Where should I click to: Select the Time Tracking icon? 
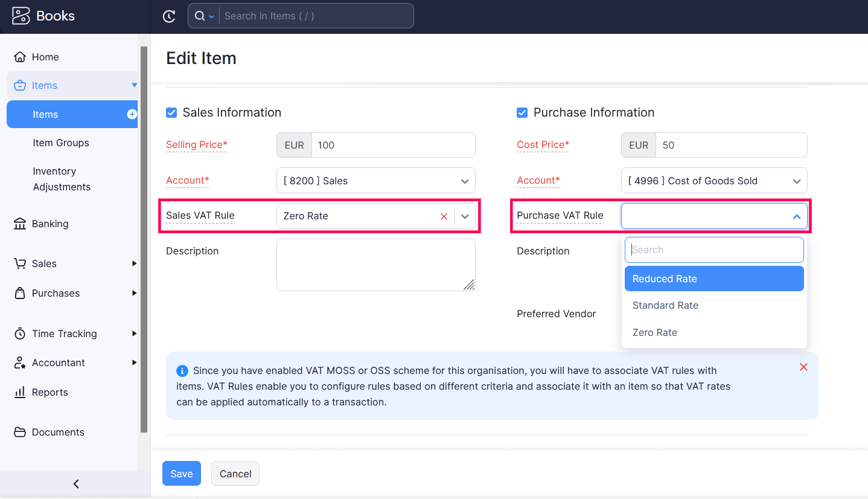pyautogui.click(x=20, y=333)
